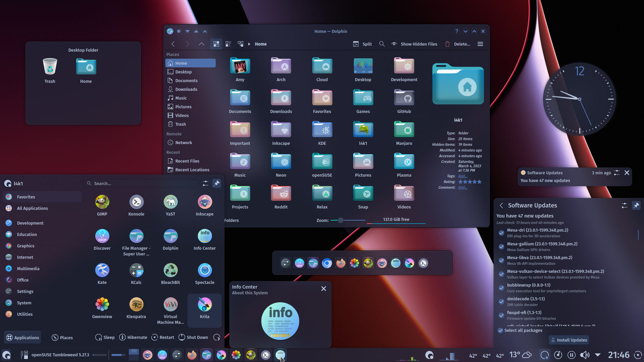Go back in Software Updates panel
The height and width of the screenshot is (362, 644).
coord(501,205)
